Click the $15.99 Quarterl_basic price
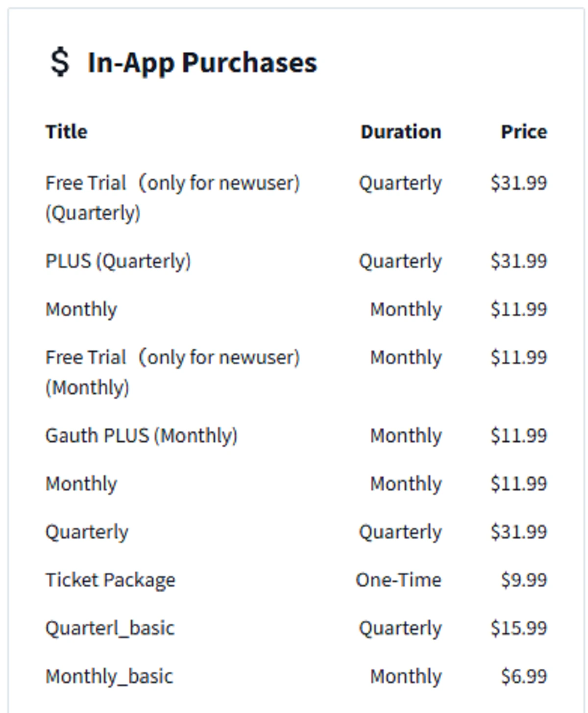 [518, 628]
